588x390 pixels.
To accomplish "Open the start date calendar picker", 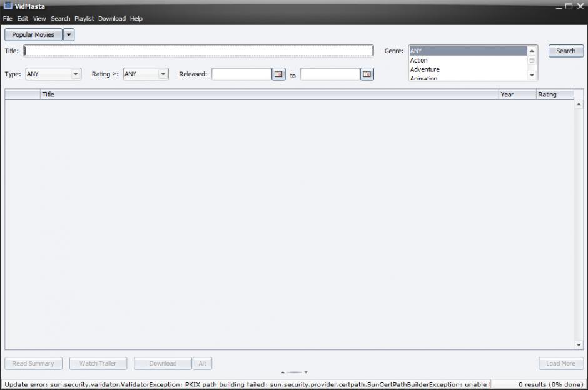I will 278,74.
